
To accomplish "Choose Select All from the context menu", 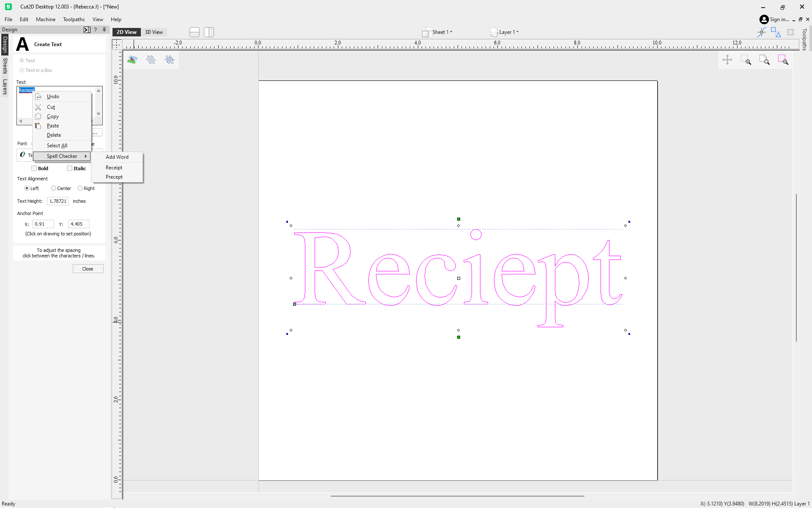I will [x=62, y=146].
